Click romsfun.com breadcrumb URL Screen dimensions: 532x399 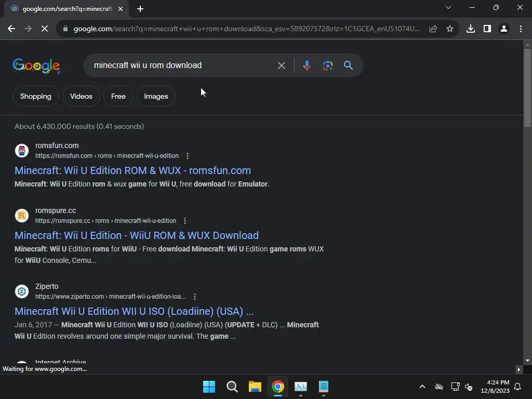[x=107, y=156]
